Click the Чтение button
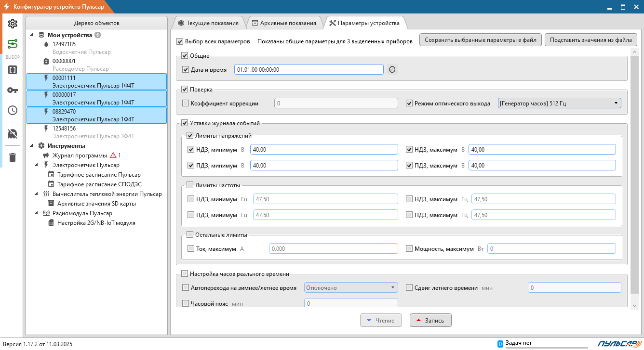The image size is (644, 350). [x=381, y=321]
